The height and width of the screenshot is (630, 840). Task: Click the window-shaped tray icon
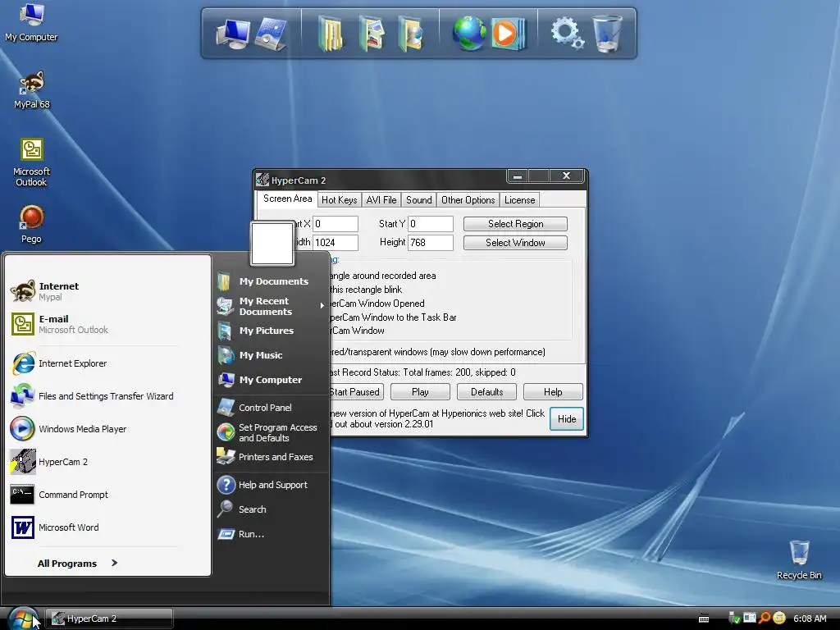point(750,618)
